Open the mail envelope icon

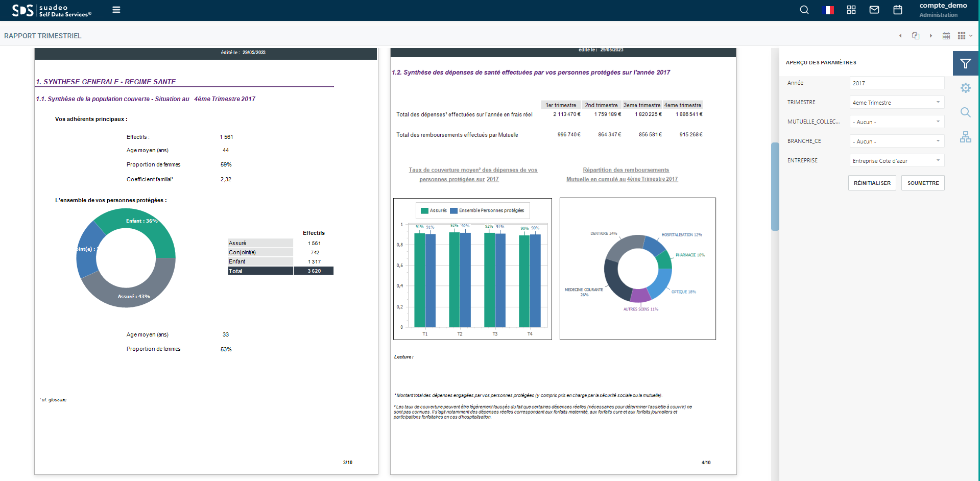[874, 10]
